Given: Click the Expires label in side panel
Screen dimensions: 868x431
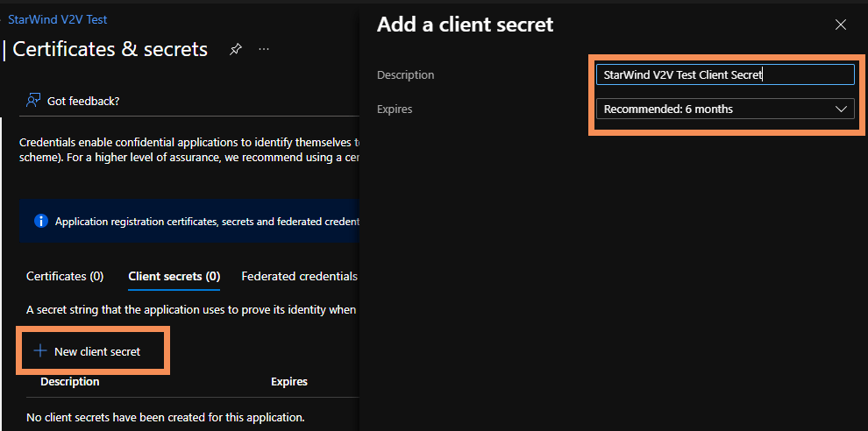Looking at the screenshot, I should pyautogui.click(x=395, y=109).
